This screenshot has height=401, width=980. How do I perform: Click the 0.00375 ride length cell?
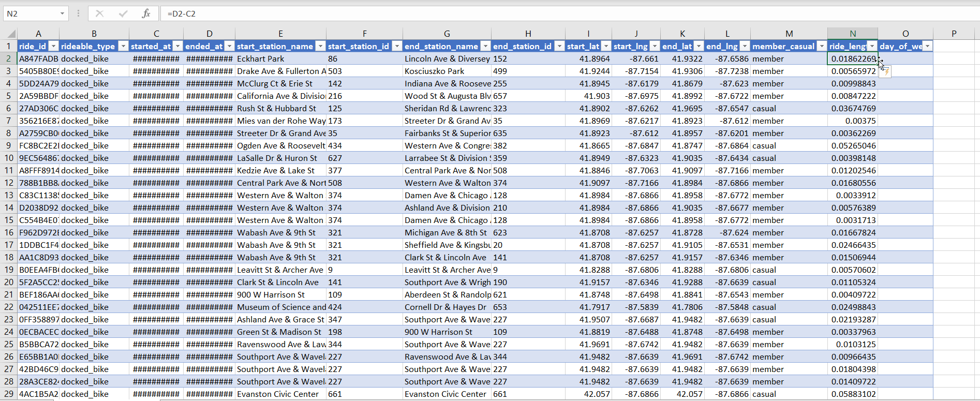coord(853,121)
